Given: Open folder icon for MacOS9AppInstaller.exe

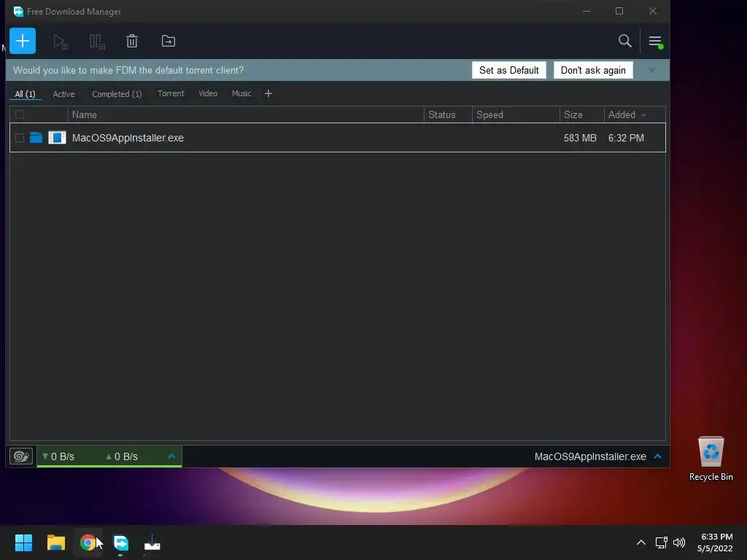Looking at the screenshot, I should pos(36,138).
